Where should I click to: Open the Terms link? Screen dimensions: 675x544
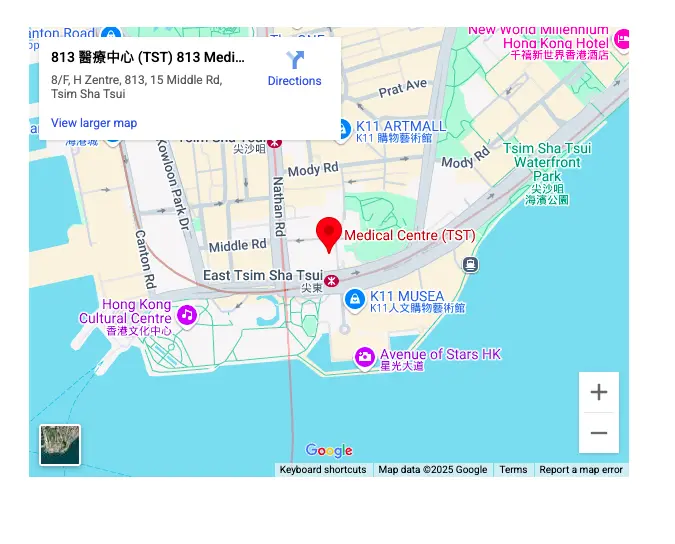pos(513,470)
